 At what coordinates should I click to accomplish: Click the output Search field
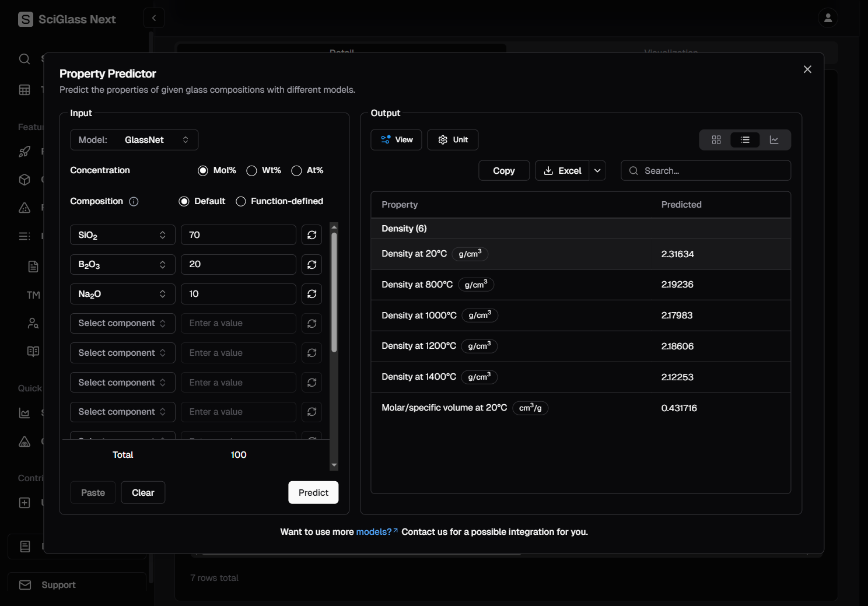coord(706,171)
